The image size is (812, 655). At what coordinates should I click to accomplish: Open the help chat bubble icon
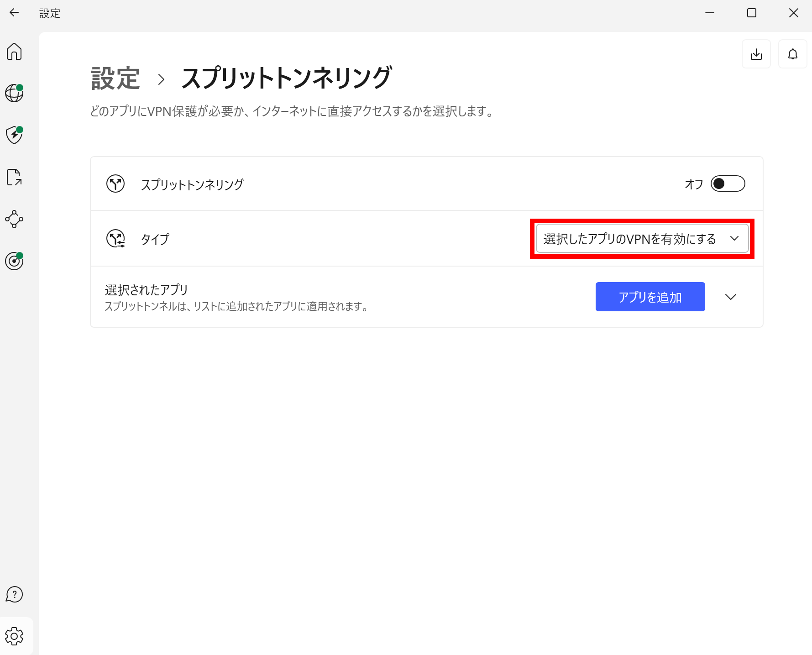[x=14, y=594]
